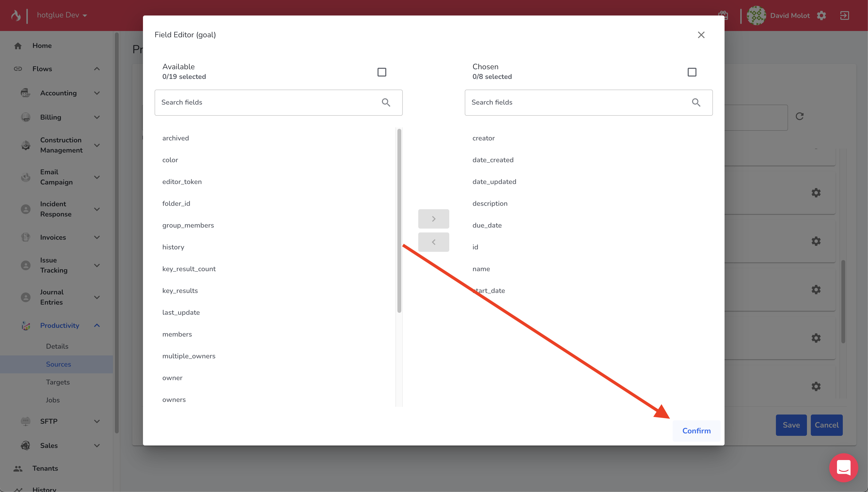Click the refresh icon behind the dialog
The image size is (868, 492).
[x=799, y=116]
